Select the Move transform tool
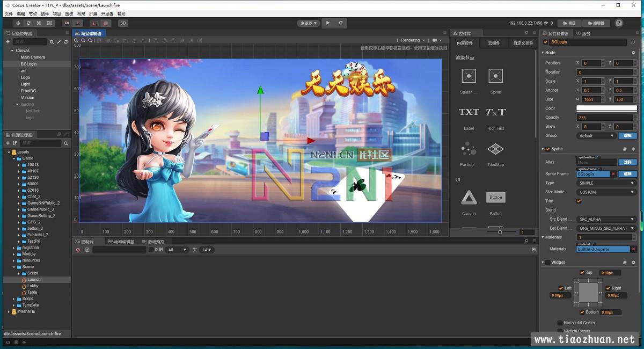 18,23
